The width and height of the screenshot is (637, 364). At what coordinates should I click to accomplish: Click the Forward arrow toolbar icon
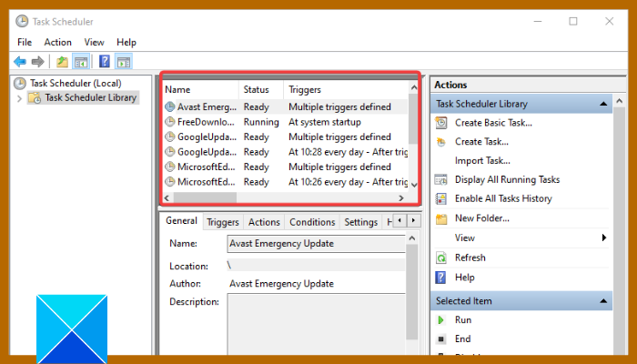pos(38,62)
